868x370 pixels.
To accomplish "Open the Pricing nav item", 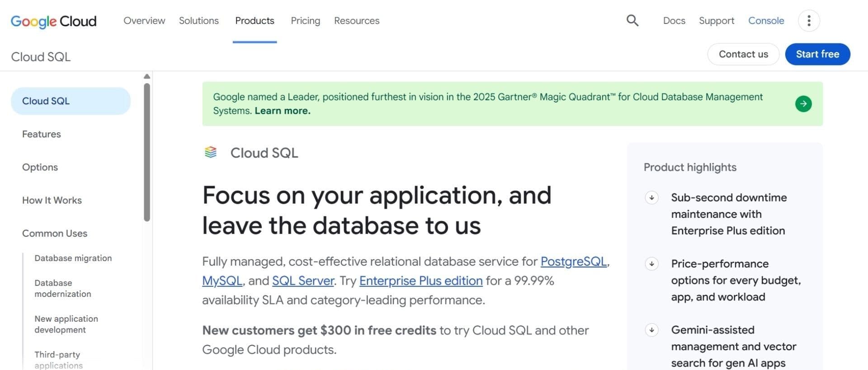I will 306,21.
